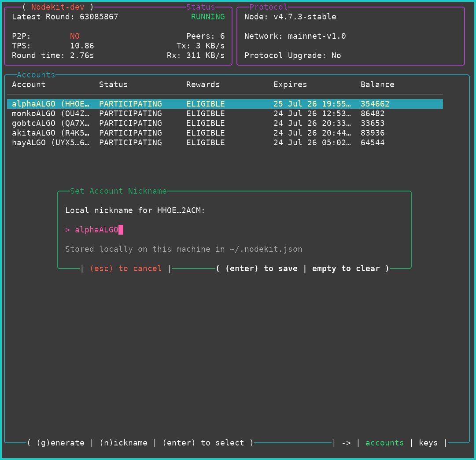Click the RUNNING status indicator
Screen dimensions: 476x460
[208, 17]
